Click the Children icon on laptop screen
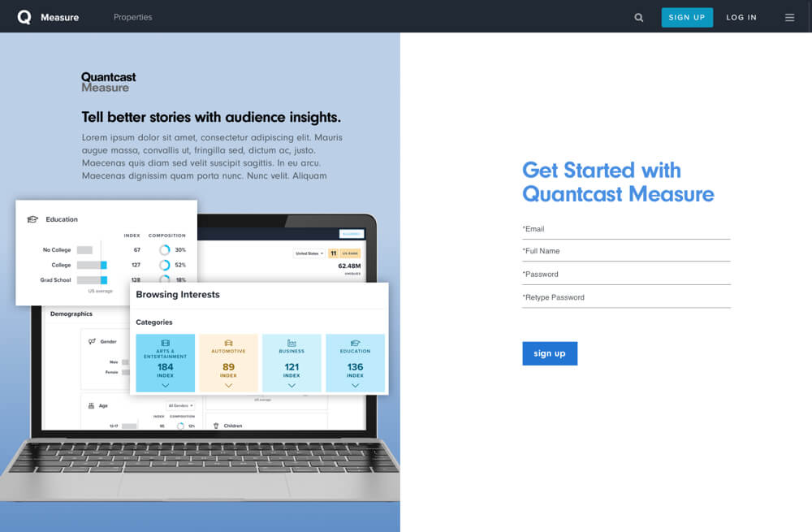Screen dimensions: 812x532 [x=216, y=426]
